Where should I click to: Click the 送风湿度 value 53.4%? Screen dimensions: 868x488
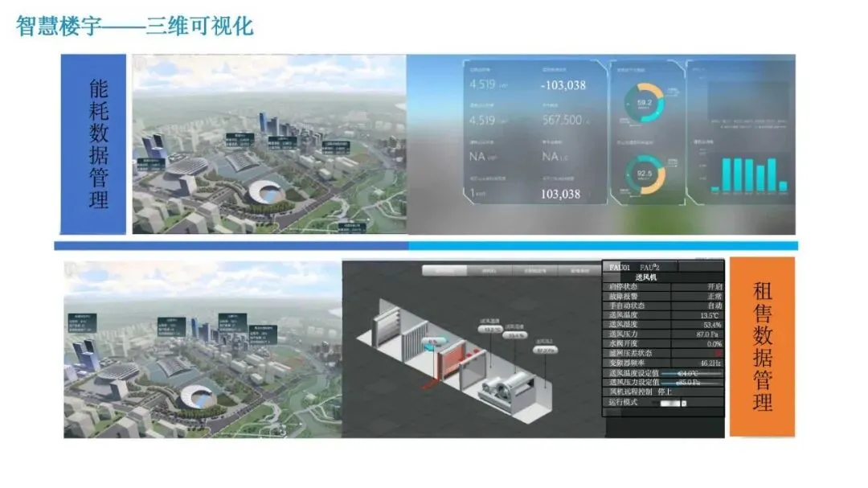tap(712, 325)
